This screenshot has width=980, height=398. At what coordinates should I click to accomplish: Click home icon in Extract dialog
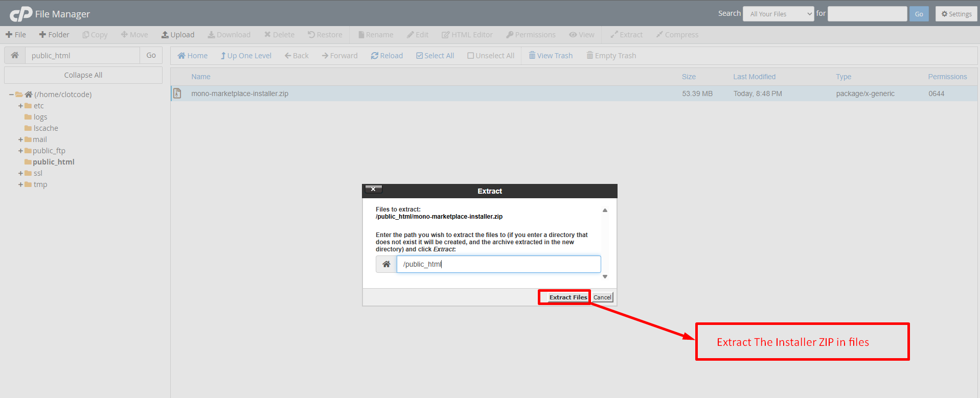pyautogui.click(x=386, y=264)
